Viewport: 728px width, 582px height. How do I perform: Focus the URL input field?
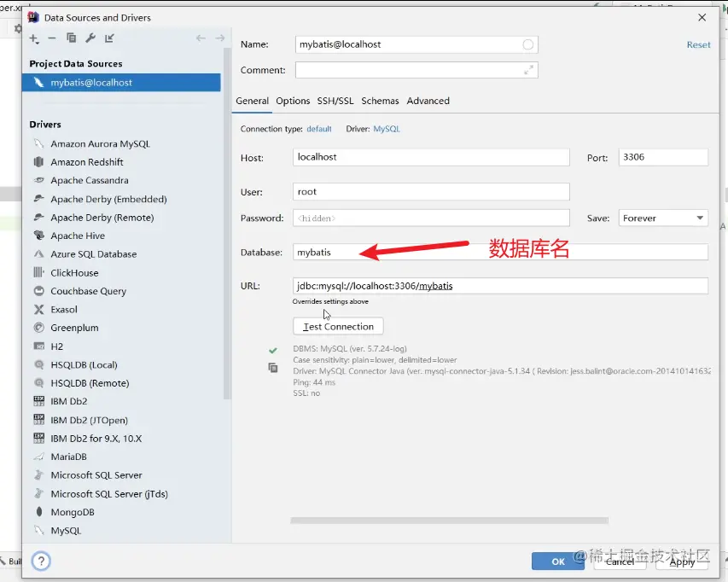500,286
